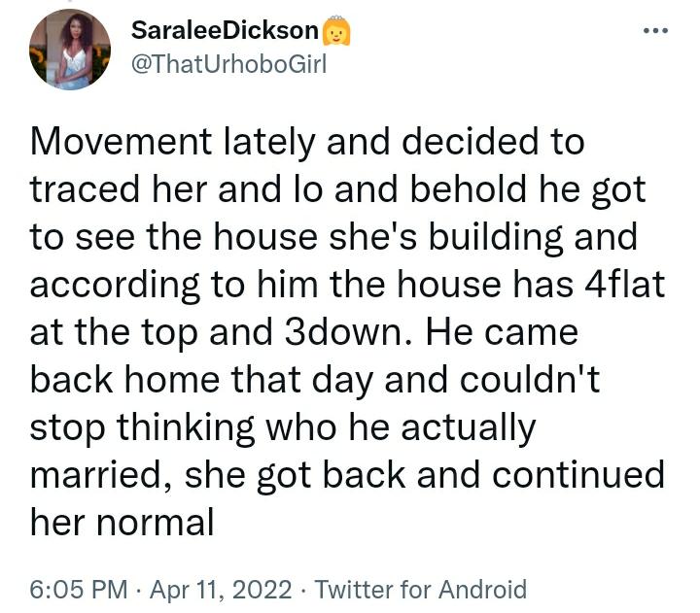The image size is (700, 613).
Task: Click "her normal" on the tweet's last line
Action: [x=122, y=522]
